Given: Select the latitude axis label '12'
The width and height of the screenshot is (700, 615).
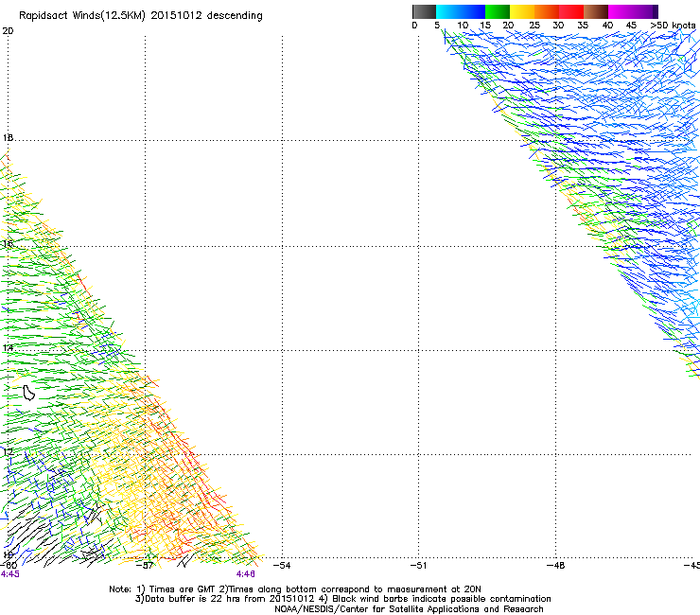Looking at the screenshot, I should (x=8, y=452).
